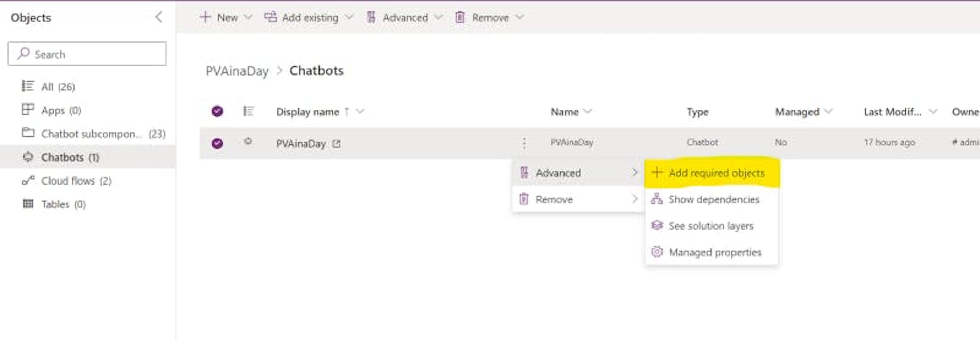The width and height of the screenshot is (980, 340).
Task: Click the Apps icon in the Objects list
Action: (28, 110)
